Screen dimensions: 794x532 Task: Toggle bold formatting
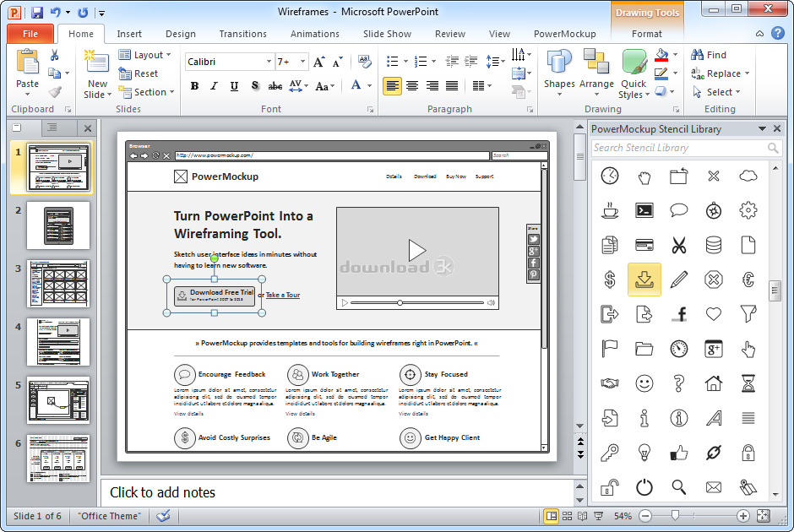point(194,86)
